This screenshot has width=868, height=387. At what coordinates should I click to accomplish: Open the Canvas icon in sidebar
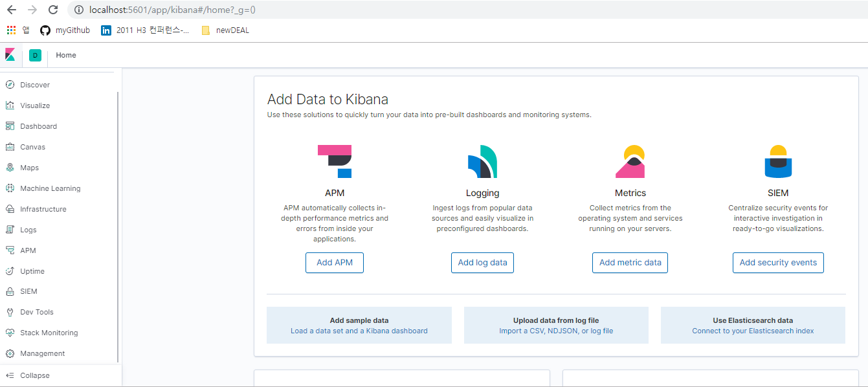click(x=10, y=147)
